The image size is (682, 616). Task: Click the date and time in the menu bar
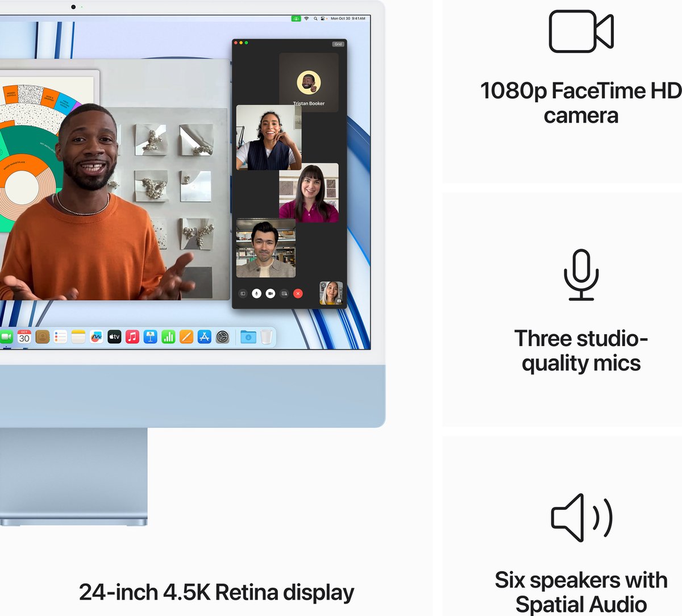click(x=348, y=18)
